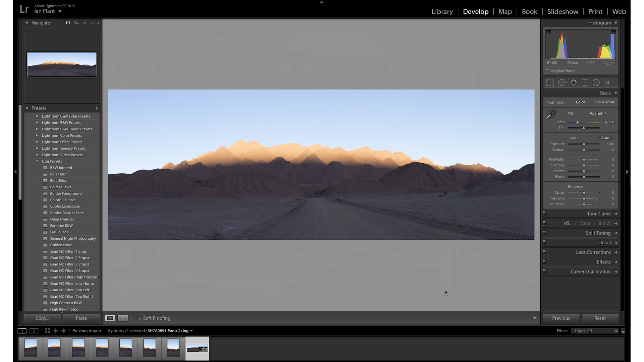Open the Slideshow module
Screen dimensions: 644x362
click(x=562, y=12)
